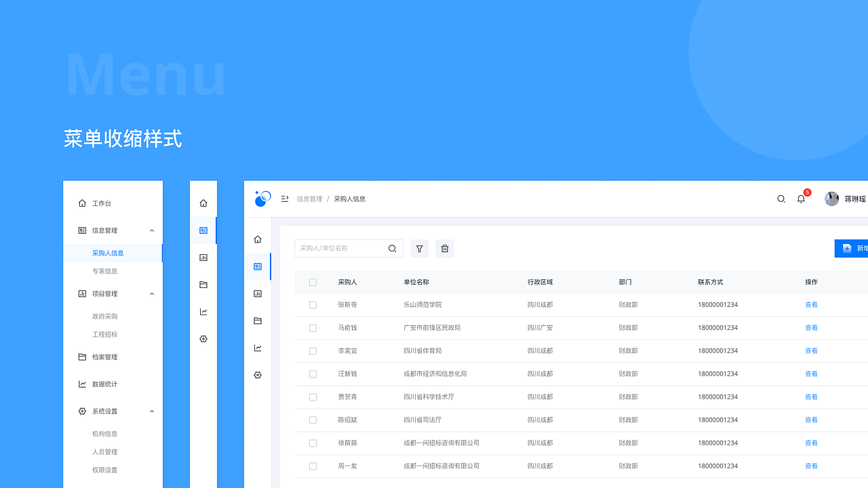This screenshot has height=488, width=868.
Task: Open data statistics chart icon in main sidebar
Action: coord(258,348)
